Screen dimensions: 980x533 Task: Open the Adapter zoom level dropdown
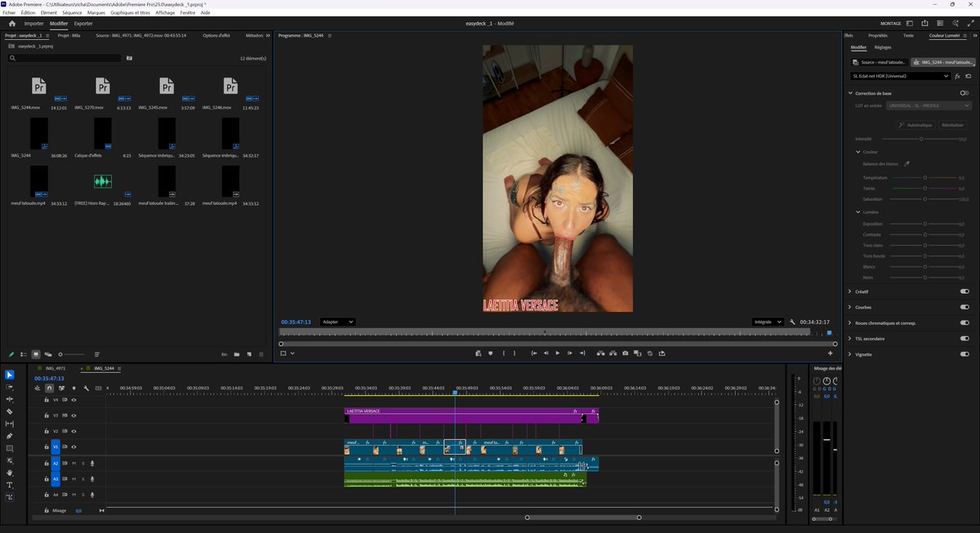(x=337, y=322)
